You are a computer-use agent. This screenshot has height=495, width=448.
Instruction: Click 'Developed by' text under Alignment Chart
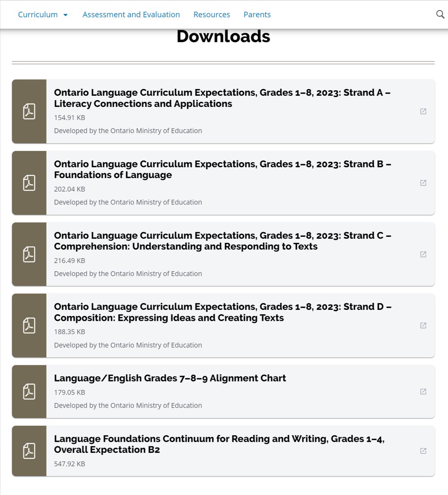click(x=128, y=405)
